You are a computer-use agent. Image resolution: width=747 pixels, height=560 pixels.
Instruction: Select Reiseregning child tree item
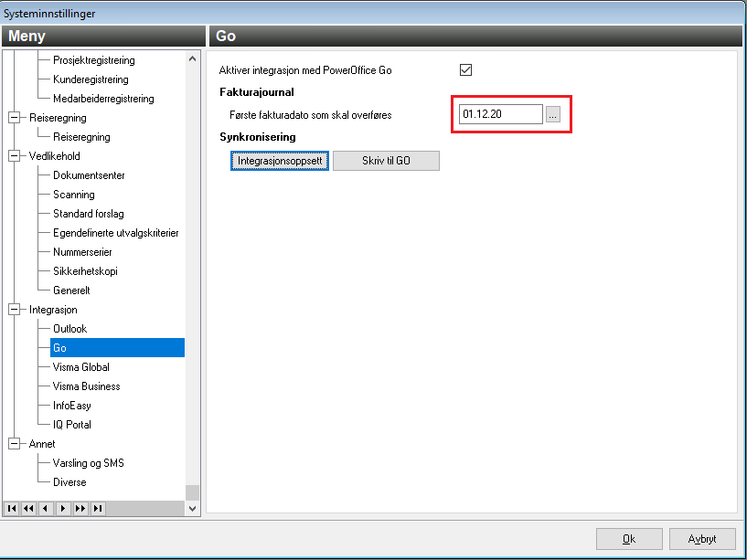[81, 137]
